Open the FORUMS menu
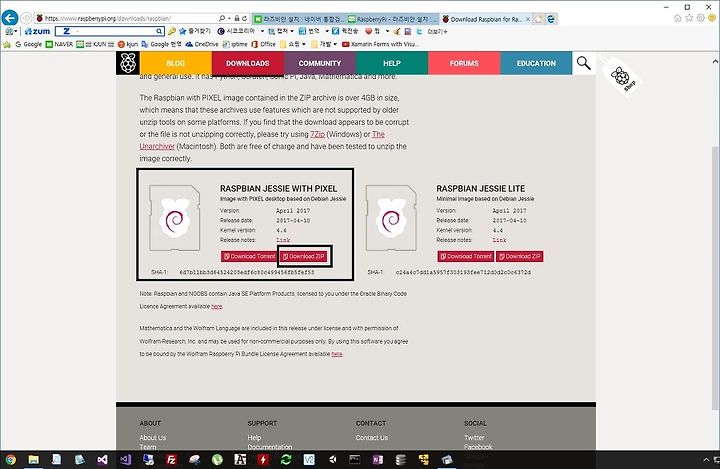 (x=464, y=63)
